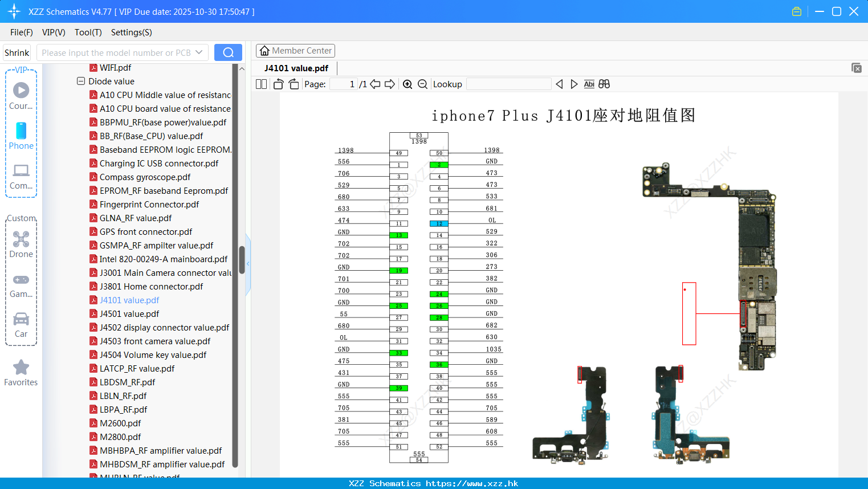Open the Drone category icon
This screenshot has height=489, width=868.
[21, 239]
